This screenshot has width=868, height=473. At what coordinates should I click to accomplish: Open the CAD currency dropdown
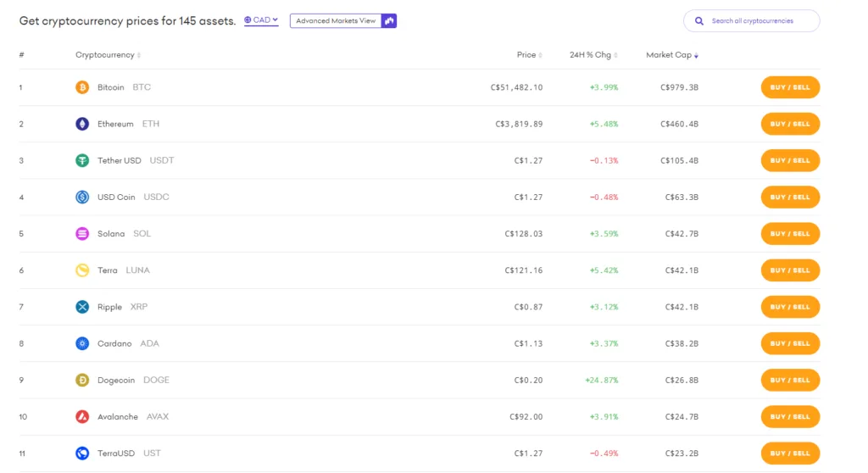(261, 20)
